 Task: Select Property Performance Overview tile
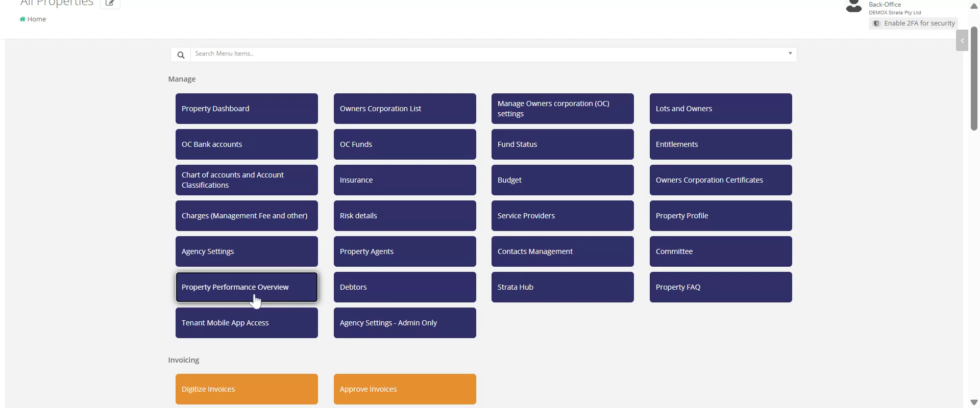click(247, 287)
